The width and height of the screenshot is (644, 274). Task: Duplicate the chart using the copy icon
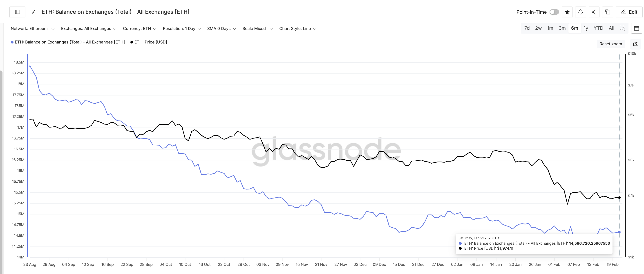(608, 12)
